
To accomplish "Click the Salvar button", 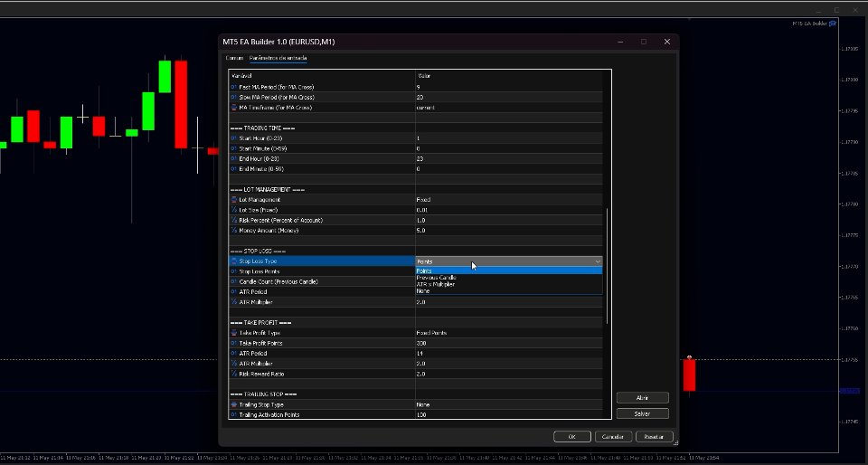I will pyautogui.click(x=642, y=413).
